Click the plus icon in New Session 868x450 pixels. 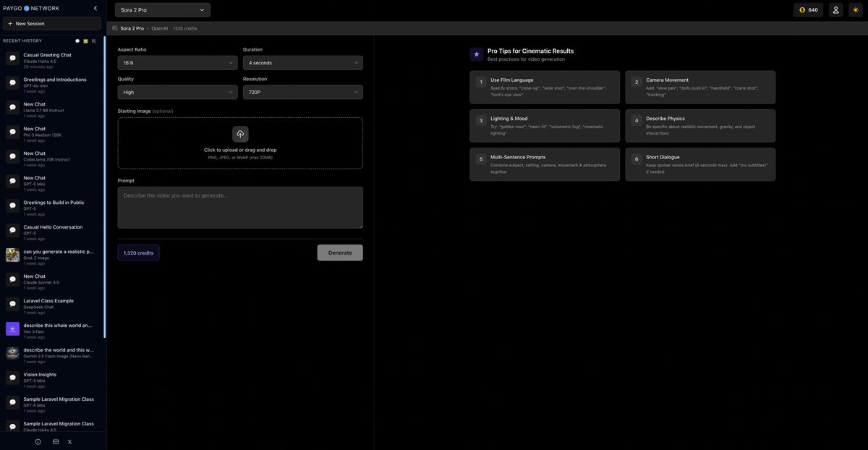pos(10,23)
